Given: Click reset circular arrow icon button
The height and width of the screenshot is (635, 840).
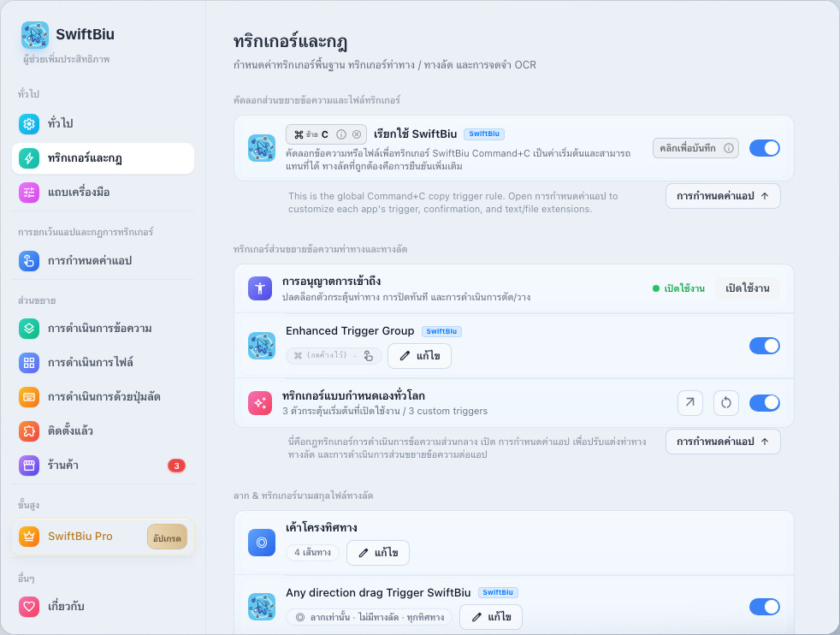Looking at the screenshot, I should tap(726, 403).
